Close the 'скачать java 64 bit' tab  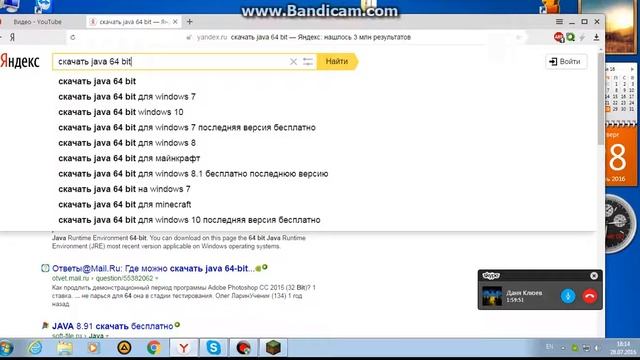(175, 22)
